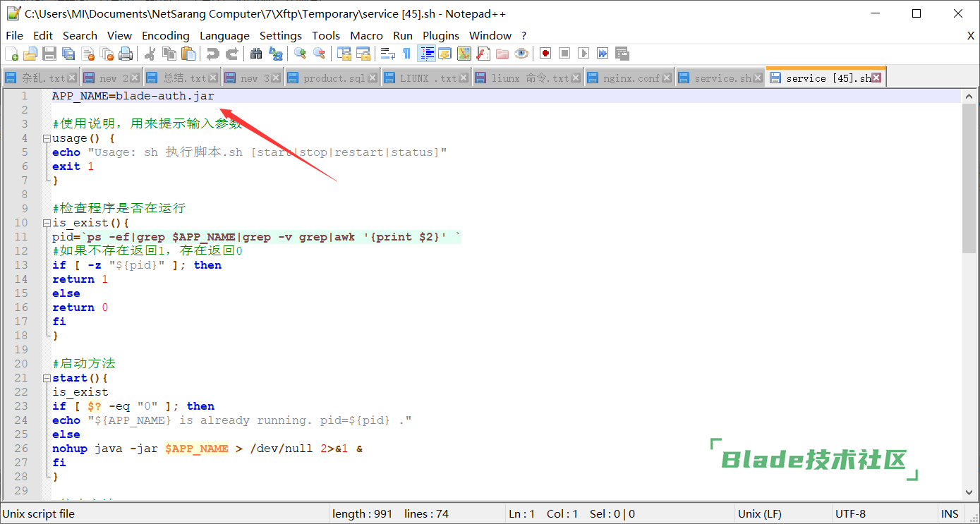Close the LIUNX .txt tab

point(465,78)
